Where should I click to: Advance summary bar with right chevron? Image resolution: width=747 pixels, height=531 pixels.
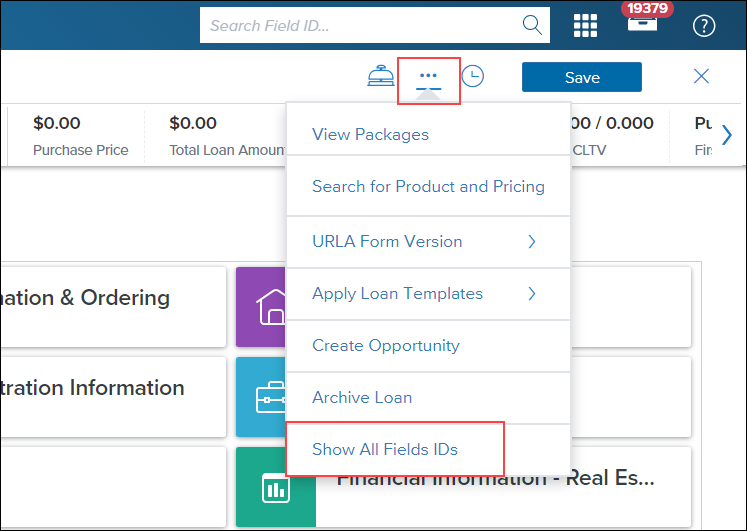click(x=727, y=135)
